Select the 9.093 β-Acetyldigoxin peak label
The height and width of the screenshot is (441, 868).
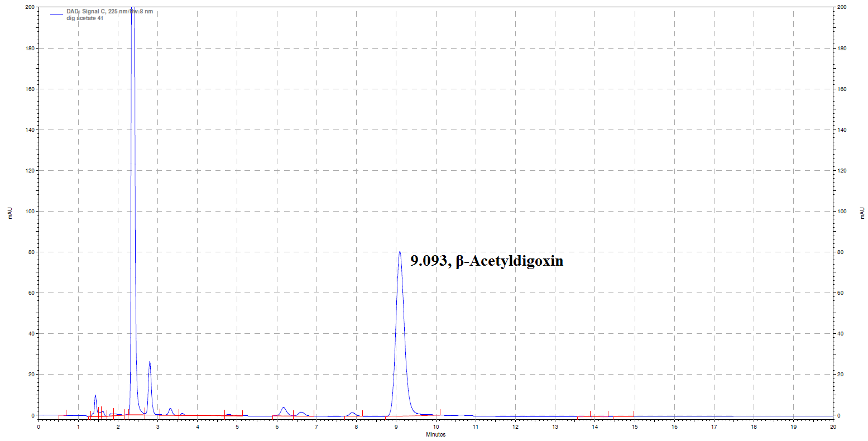click(487, 261)
